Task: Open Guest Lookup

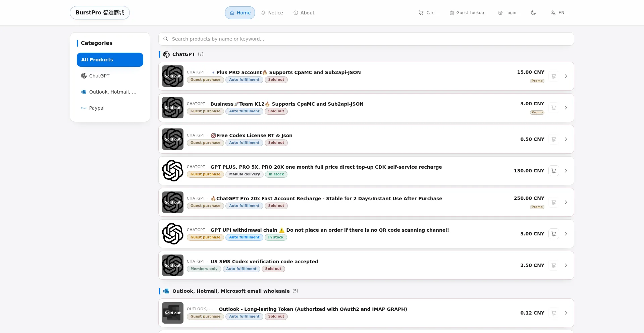Action: (467, 13)
